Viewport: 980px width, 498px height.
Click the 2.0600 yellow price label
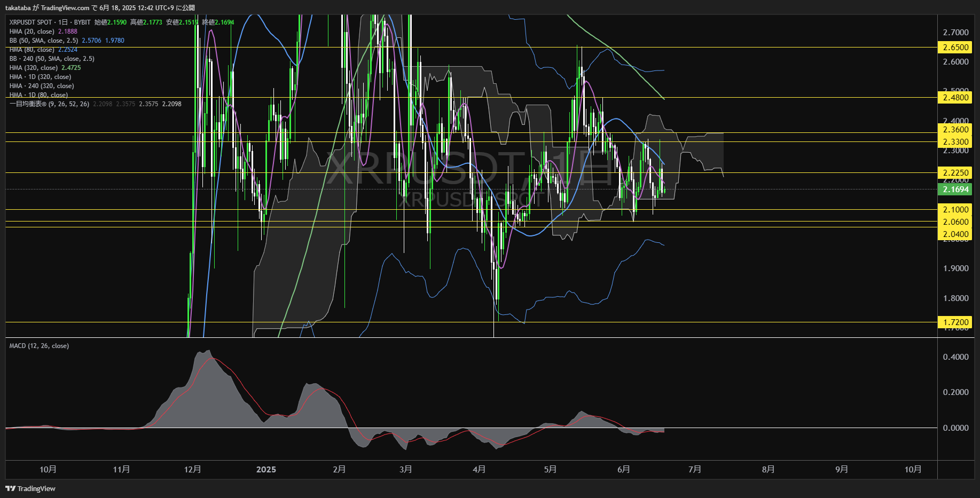pos(955,222)
